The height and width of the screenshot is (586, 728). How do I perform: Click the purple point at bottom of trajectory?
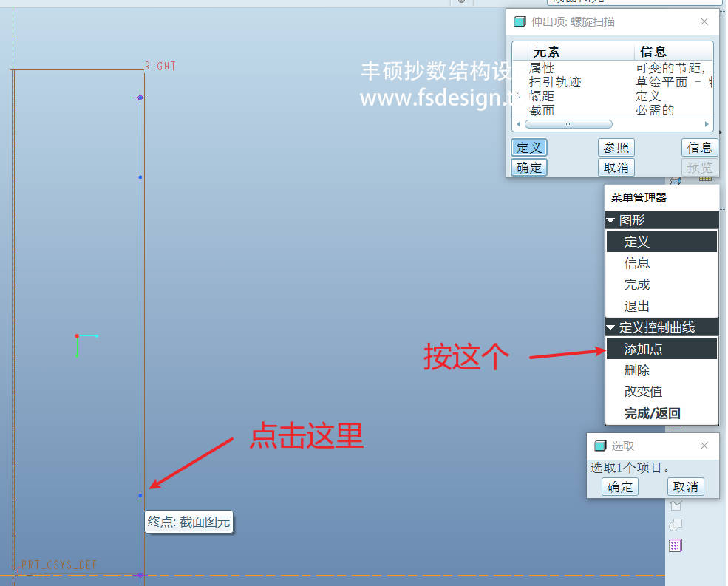[x=140, y=574]
